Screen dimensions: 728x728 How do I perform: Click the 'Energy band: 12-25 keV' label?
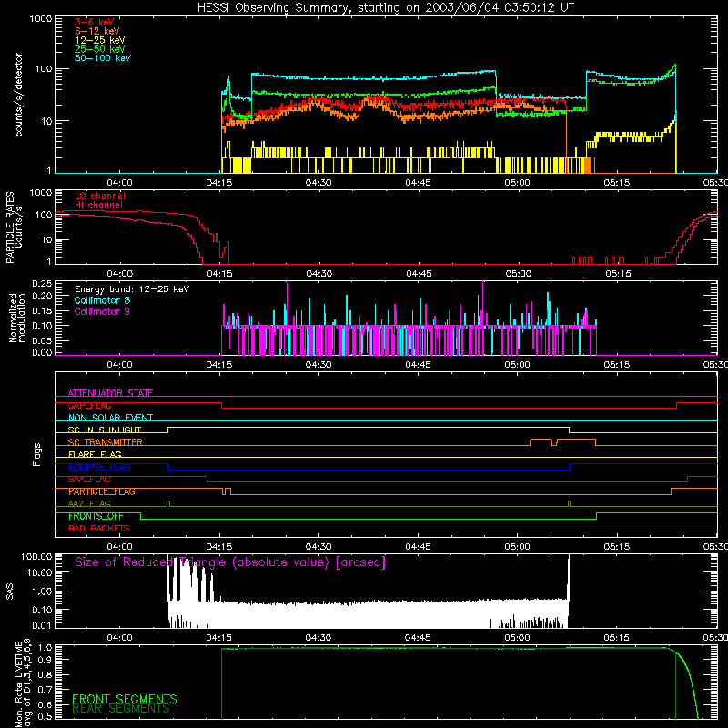pos(132,289)
